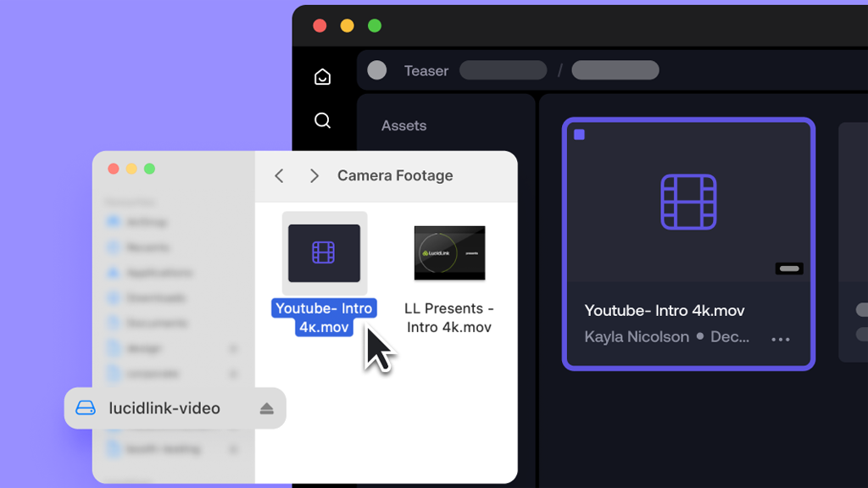Close the dark app window with the red button
The height and width of the screenshot is (488, 868).
pos(320,26)
